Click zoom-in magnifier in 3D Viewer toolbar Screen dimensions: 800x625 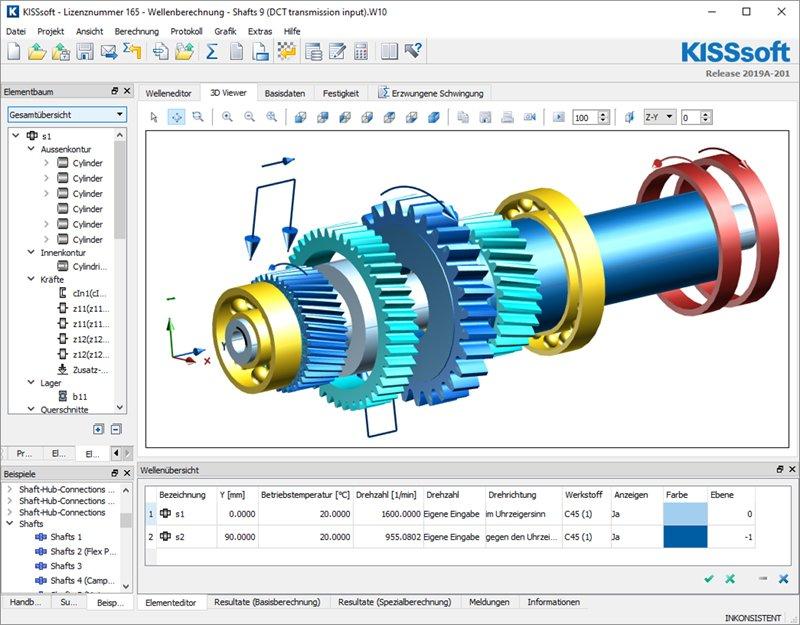[228, 117]
